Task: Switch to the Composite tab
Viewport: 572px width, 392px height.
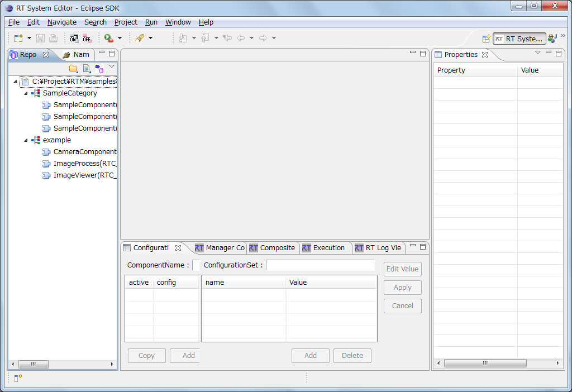Action: pos(272,248)
